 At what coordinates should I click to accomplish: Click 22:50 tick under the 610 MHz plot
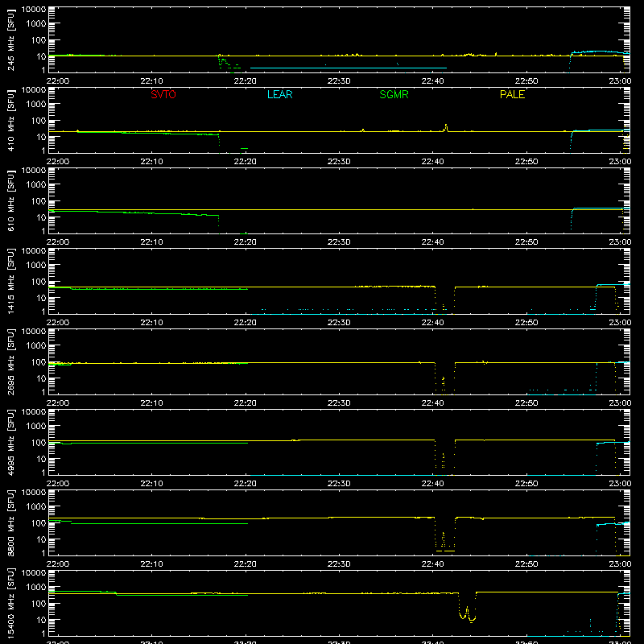tap(526, 242)
